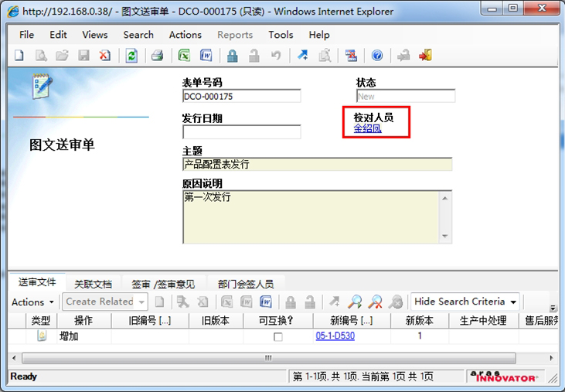
Task: Click the Undo arrow icon
Action: click(x=276, y=56)
